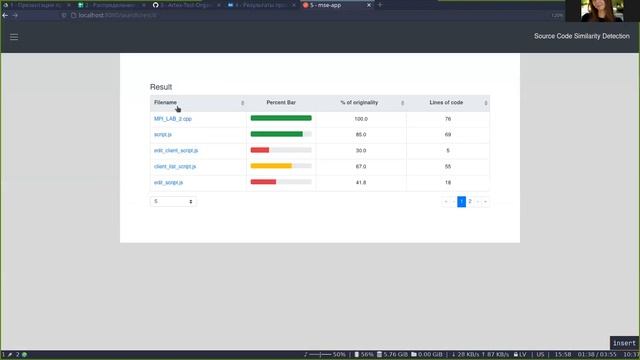Click the full green MPI_LAB_2.cpp percent bar

click(281, 118)
